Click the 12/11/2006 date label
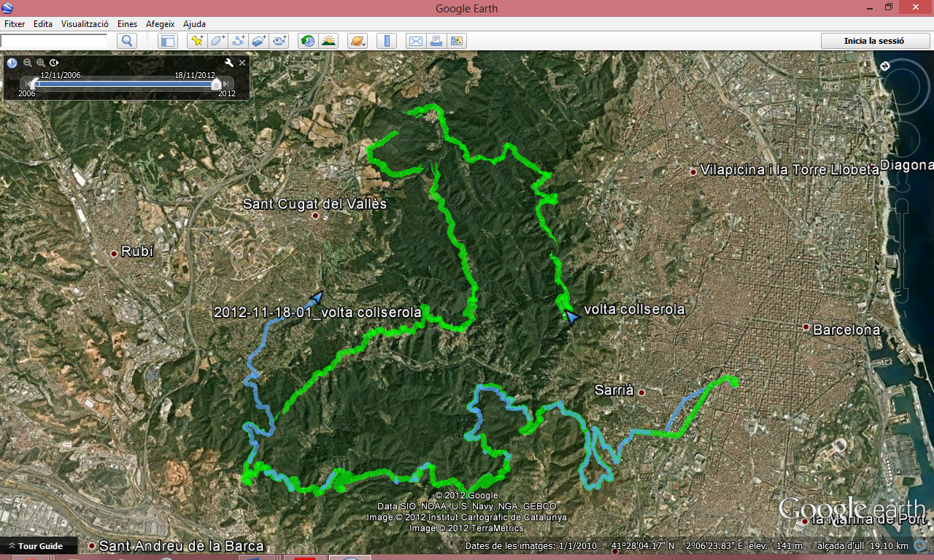The height and width of the screenshot is (560, 934). tap(61, 75)
